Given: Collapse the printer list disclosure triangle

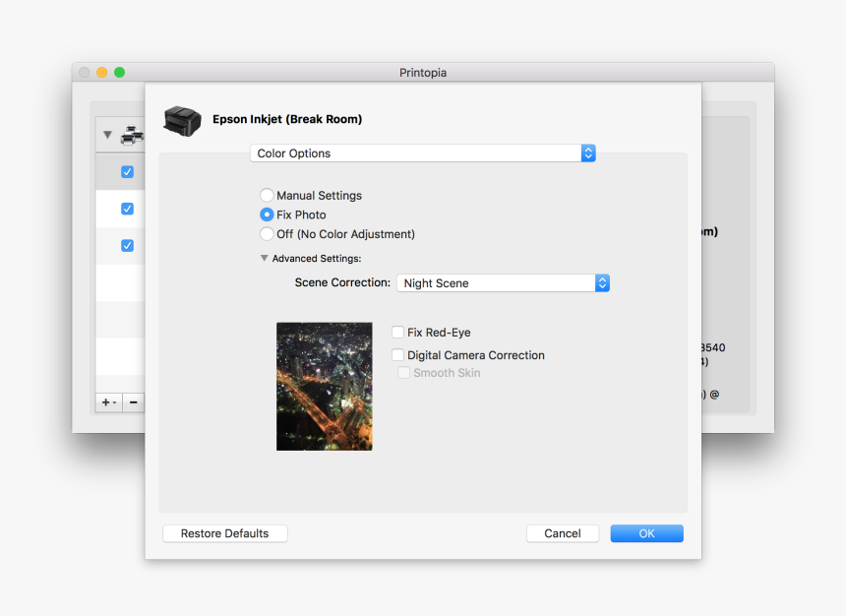Looking at the screenshot, I should 107,135.
